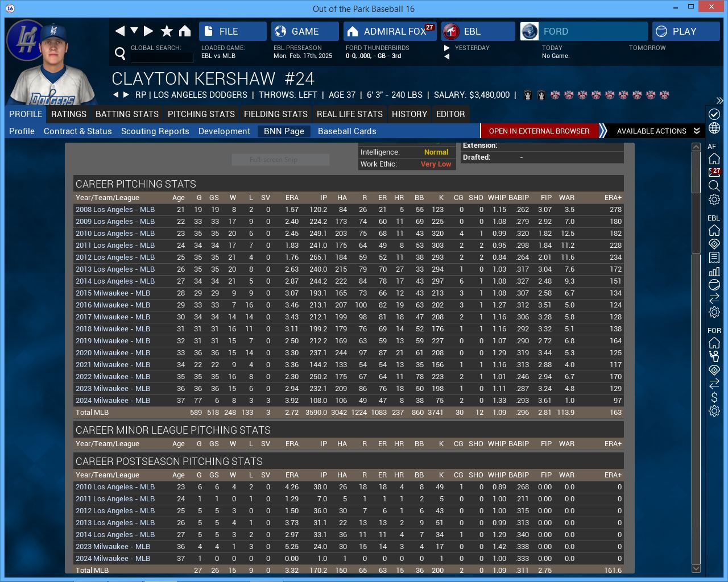728x582 pixels.
Task: Open the Admiral Fox manager menu
Action: point(390,31)
